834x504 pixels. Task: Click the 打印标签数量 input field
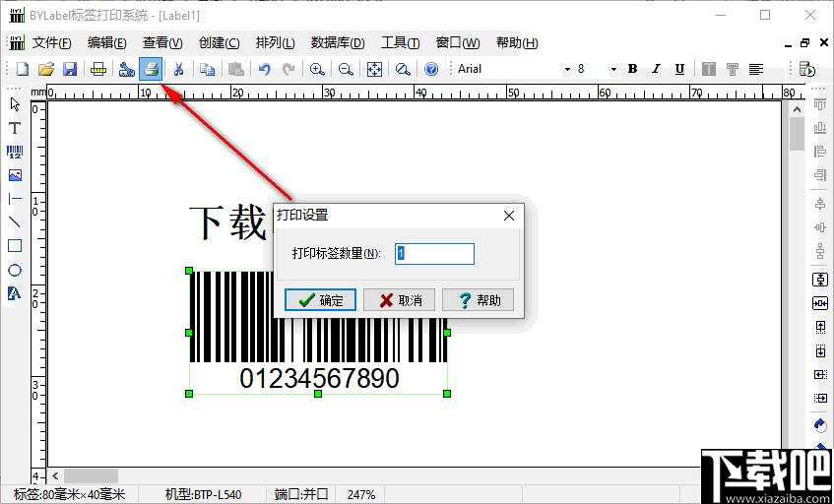(x=434, y=254)
